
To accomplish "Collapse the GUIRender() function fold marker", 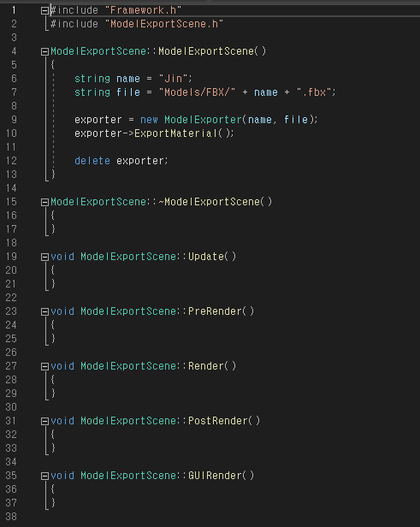I will click(x=44, y=477).
